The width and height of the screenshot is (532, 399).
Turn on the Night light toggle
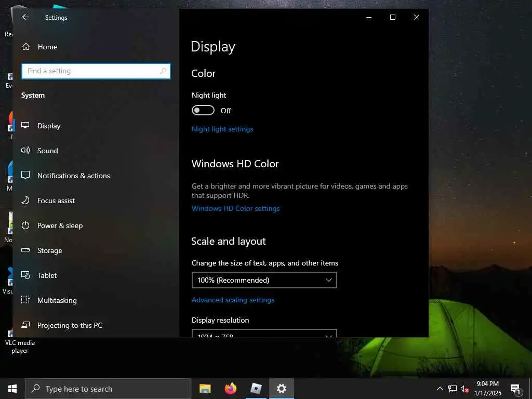tap(203, 110)
